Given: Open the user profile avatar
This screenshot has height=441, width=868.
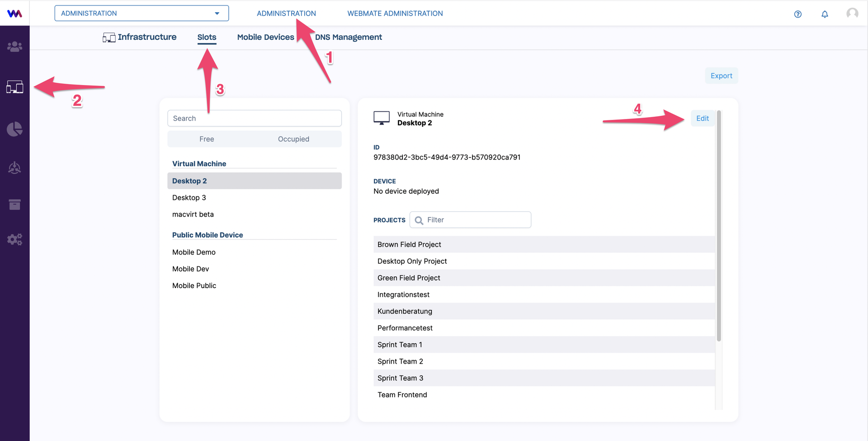Looking at the screenshot, I should (852, 13).
